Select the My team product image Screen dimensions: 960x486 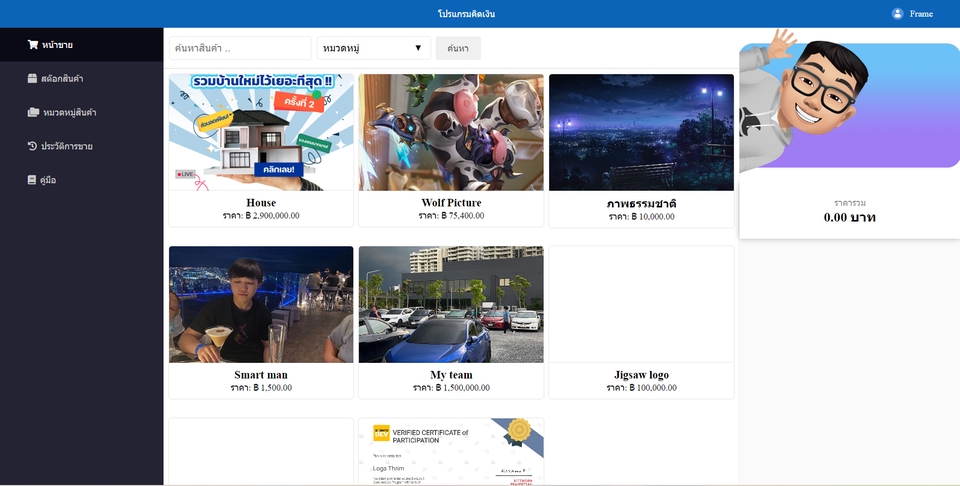point(451,304)
